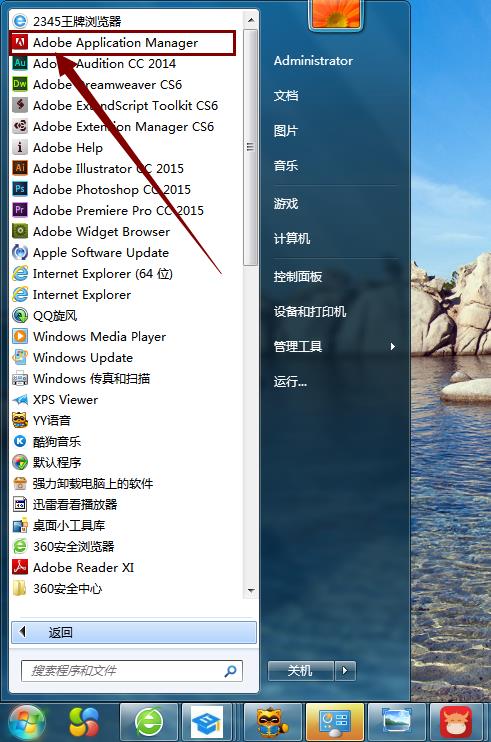Image resolution: width=491 pixels, height=742 pixels.
Task: Open 游戏 games folder
Action: [x=286, y=203]
